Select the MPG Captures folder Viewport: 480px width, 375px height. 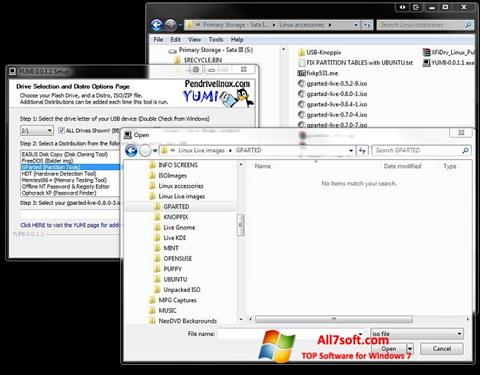(173, 300)
